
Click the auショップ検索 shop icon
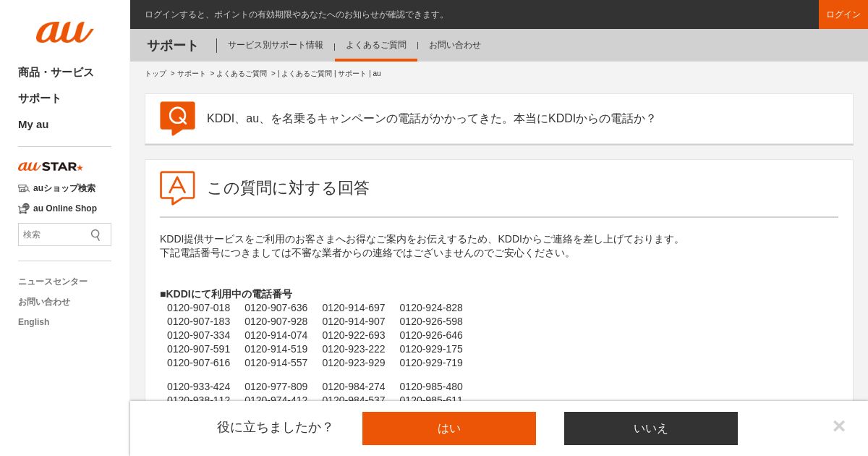(24, 188)
